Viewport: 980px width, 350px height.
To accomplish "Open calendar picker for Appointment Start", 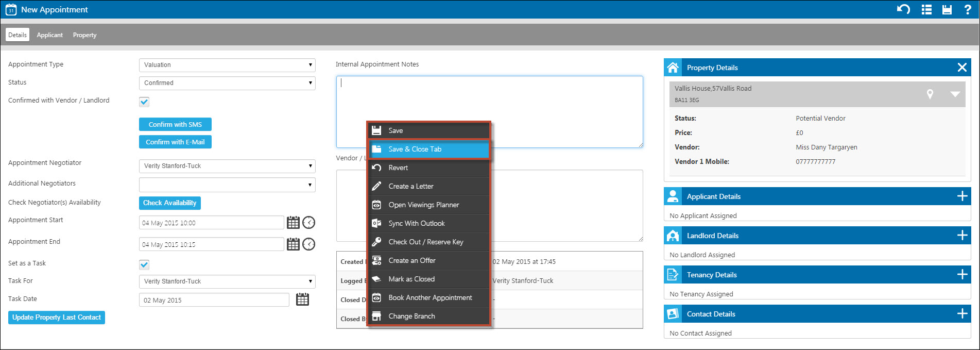I will click(x=293, y=223).
